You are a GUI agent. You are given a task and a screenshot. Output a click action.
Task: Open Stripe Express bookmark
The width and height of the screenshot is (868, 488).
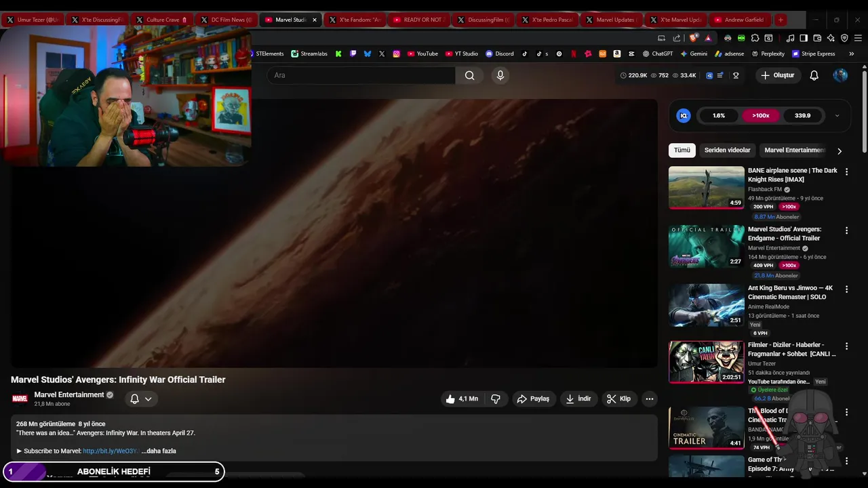[813, 54]
